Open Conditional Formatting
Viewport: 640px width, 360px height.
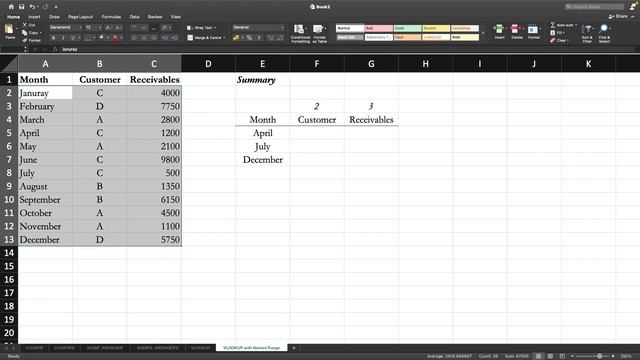(300, 33)
